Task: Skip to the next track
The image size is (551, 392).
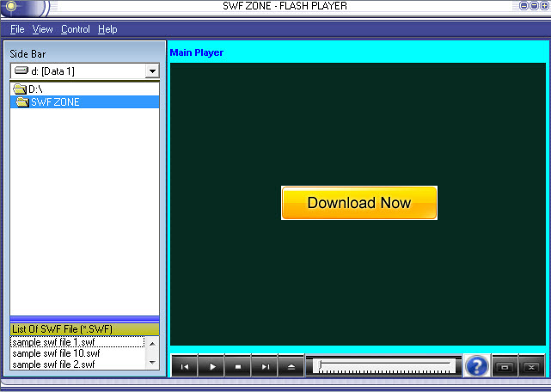Action: pos(265,367)
